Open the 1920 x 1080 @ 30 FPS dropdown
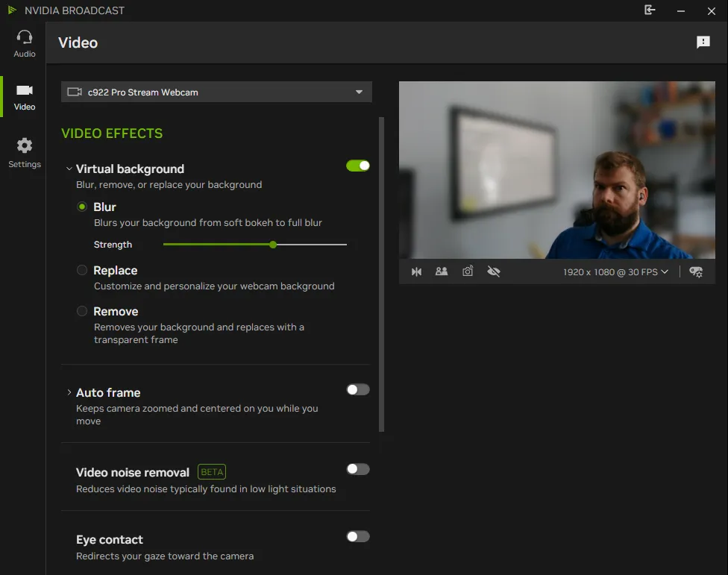This screenshot has width=728, height=575. click(615, 272)
